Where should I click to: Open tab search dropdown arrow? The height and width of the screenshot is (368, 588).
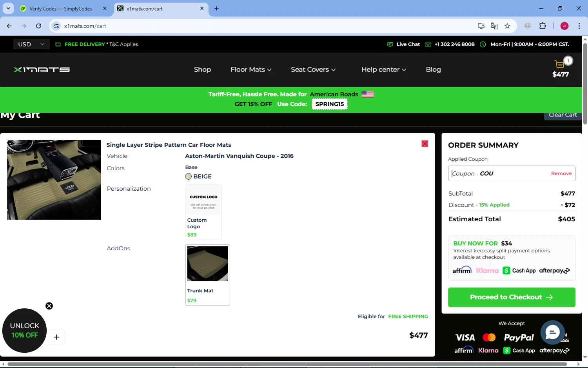tap(8, 8)
